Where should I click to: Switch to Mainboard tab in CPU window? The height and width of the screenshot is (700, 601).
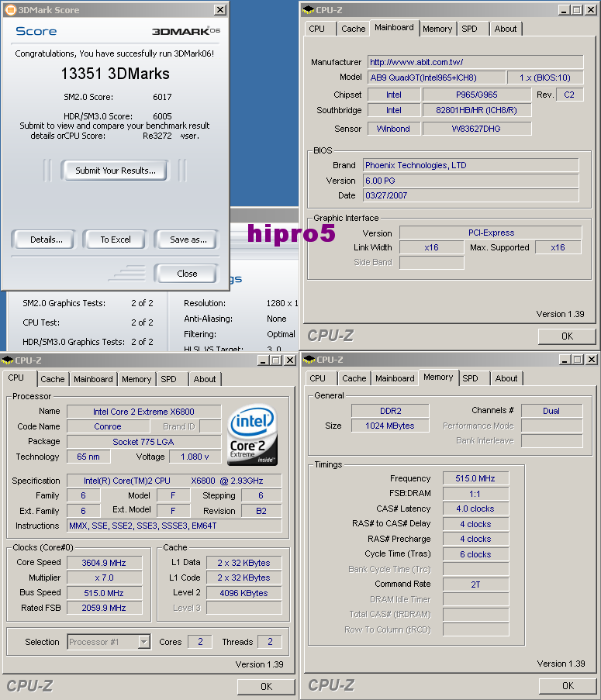pos(93,379)
